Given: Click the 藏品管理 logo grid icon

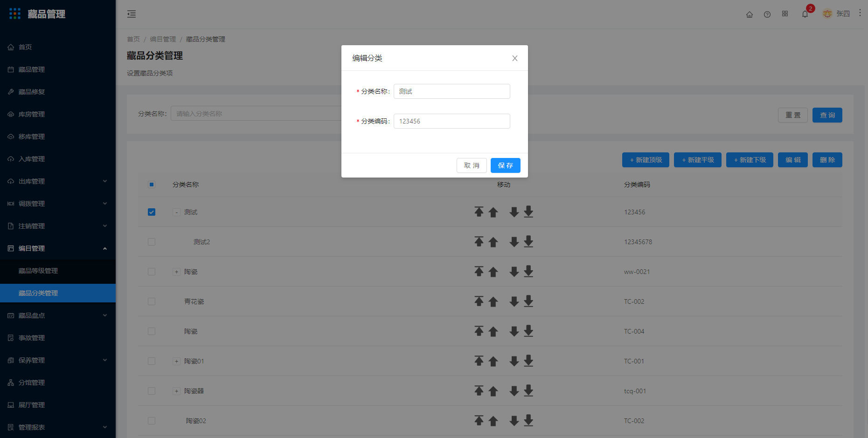Looking at the screenshot, I should pyautogui.click(x=15, y=14).
